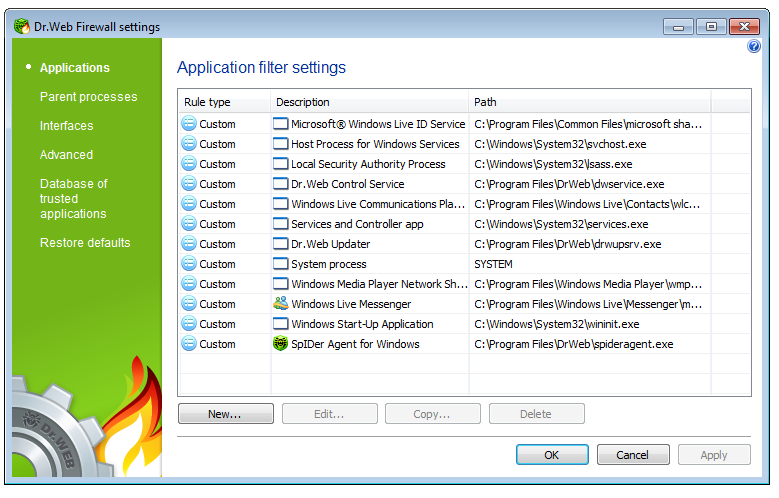Sort by the Rule type column header
The height and width of the screenshot is (498, 779).
point(225,102)
